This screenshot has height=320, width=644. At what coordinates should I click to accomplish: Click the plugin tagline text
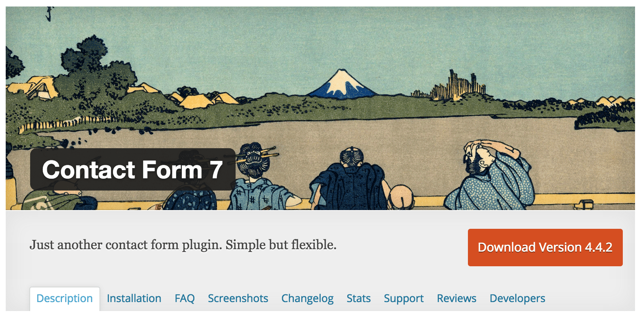183,245
